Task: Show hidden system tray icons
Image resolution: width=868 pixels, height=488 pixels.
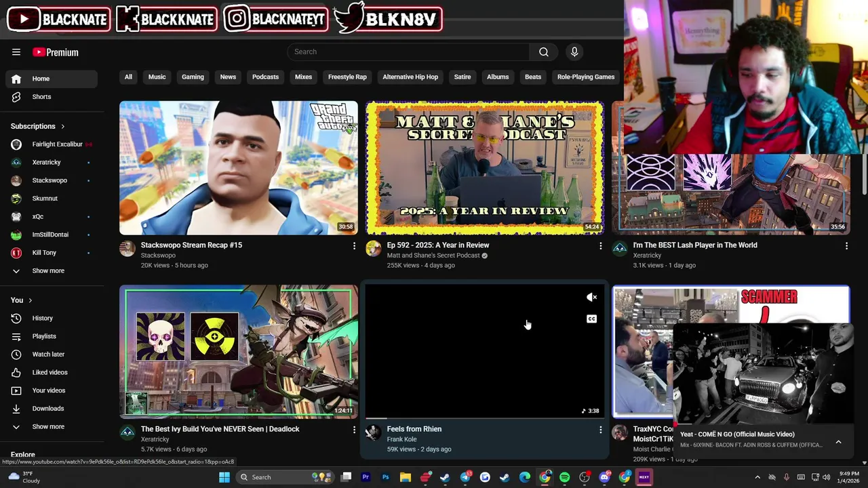Action: click(757, 477)
